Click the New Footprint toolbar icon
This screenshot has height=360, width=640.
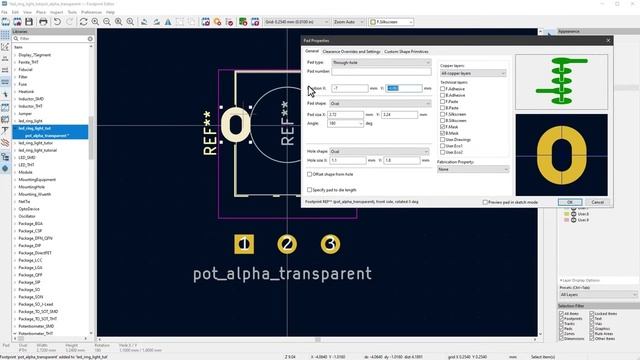(6, 22)
